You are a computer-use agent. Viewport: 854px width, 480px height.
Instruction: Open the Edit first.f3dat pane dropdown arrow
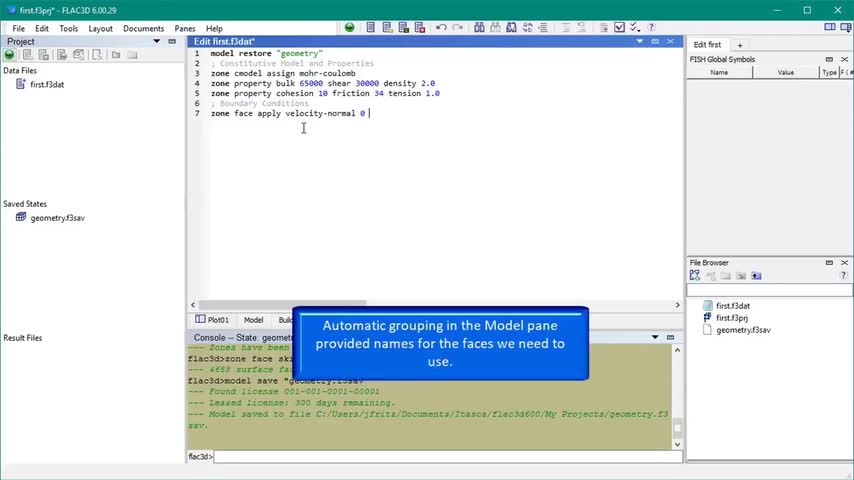pyautogui.click(x=639, y=41)
